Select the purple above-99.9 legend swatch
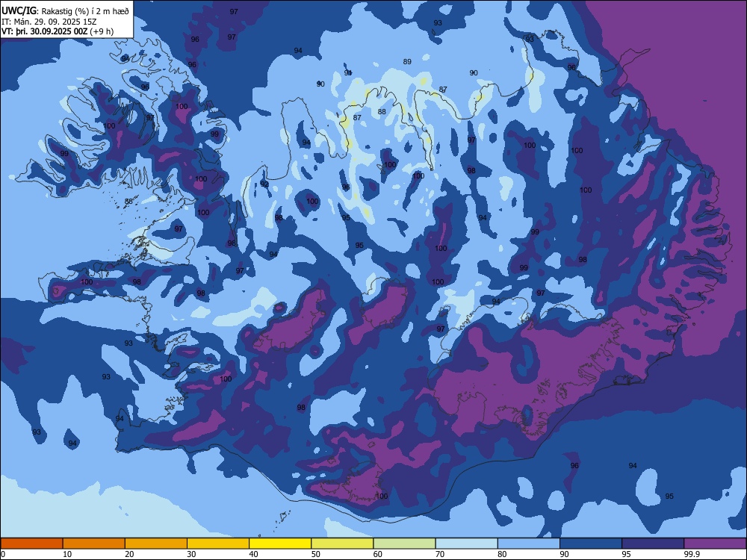This screenshot has width=747, height=560. coord(715,544)
